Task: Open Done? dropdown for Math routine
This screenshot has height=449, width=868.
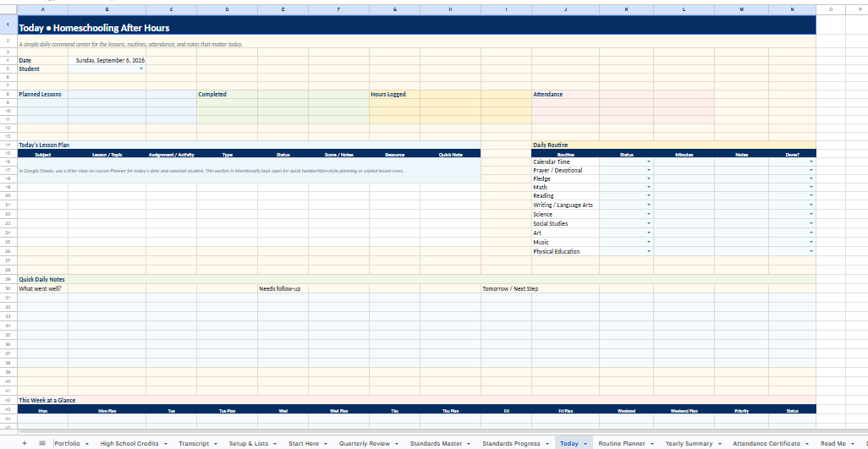Action: pyautogui.click(x=811, y=188)
